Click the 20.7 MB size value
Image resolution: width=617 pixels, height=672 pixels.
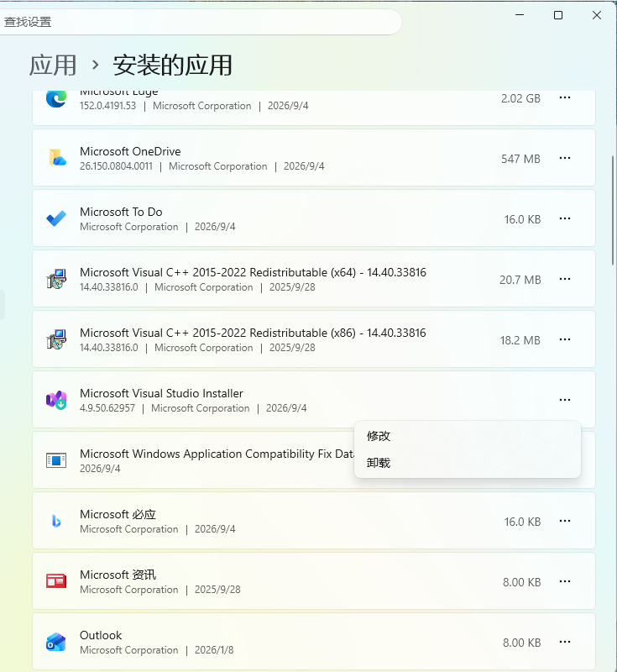[x=520, y=280]
